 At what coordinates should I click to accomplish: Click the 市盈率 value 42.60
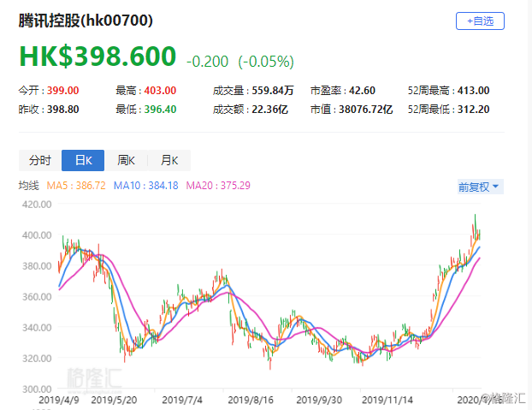coord(362,91)
